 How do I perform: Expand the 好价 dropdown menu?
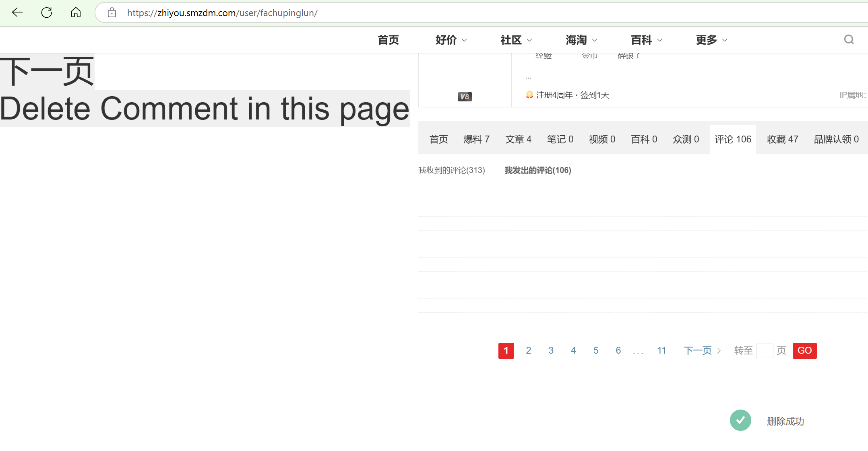click(451, 40)
